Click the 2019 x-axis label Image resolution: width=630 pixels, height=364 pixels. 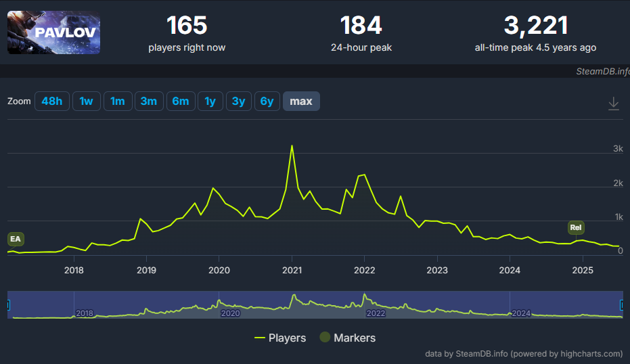[146, 270]
